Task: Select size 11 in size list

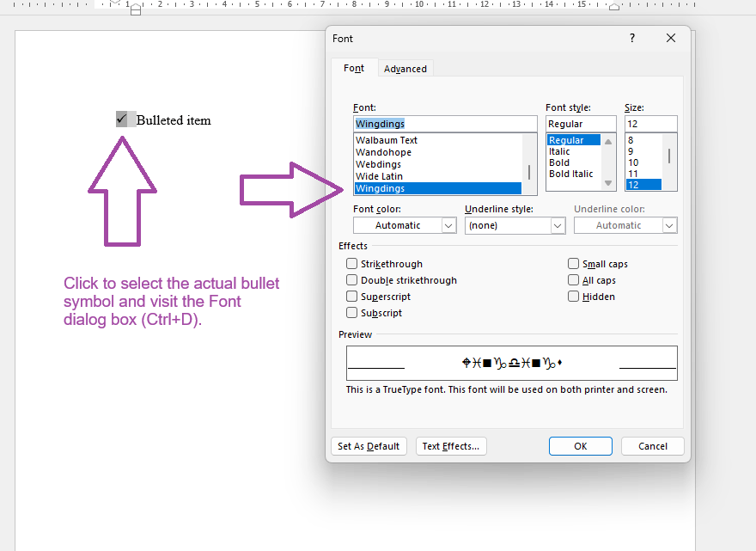Action: pyautogui.click(x=643, y=174)
